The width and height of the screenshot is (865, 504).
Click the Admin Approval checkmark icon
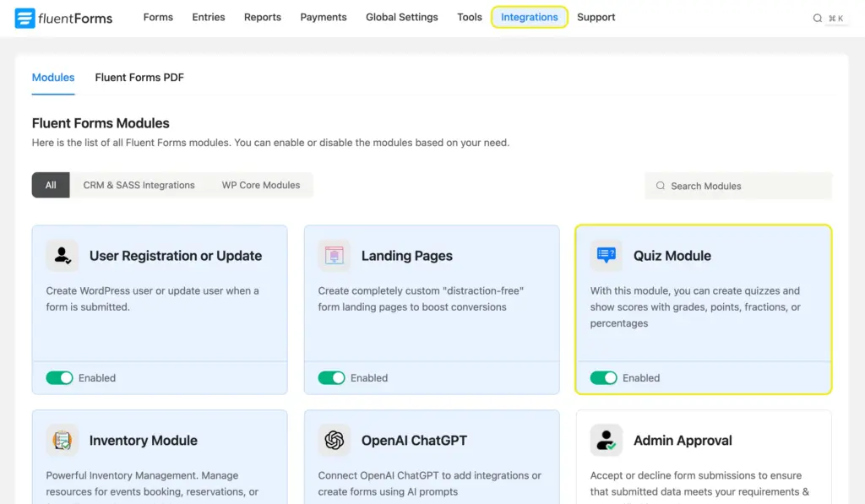point(606,440)
